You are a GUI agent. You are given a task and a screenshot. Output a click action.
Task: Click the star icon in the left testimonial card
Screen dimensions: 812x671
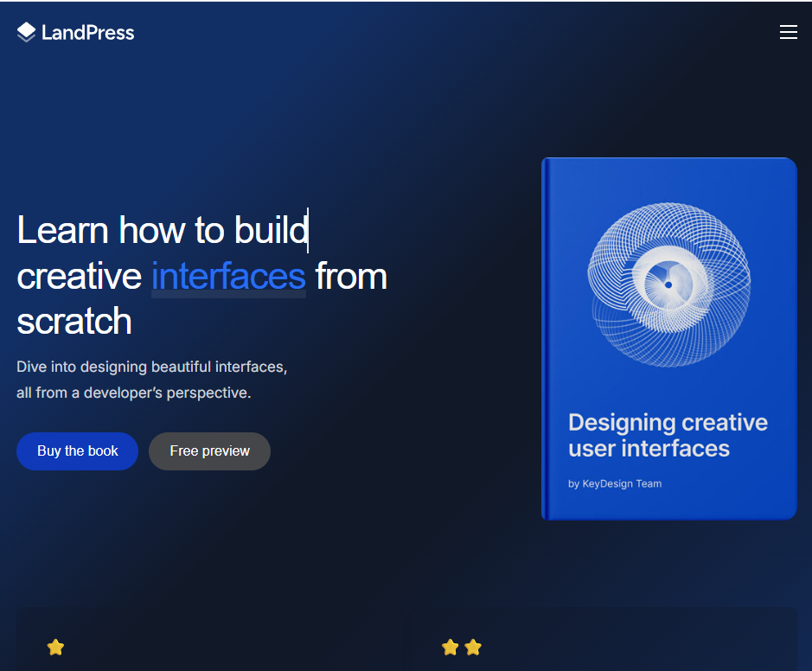pos(55,647)
